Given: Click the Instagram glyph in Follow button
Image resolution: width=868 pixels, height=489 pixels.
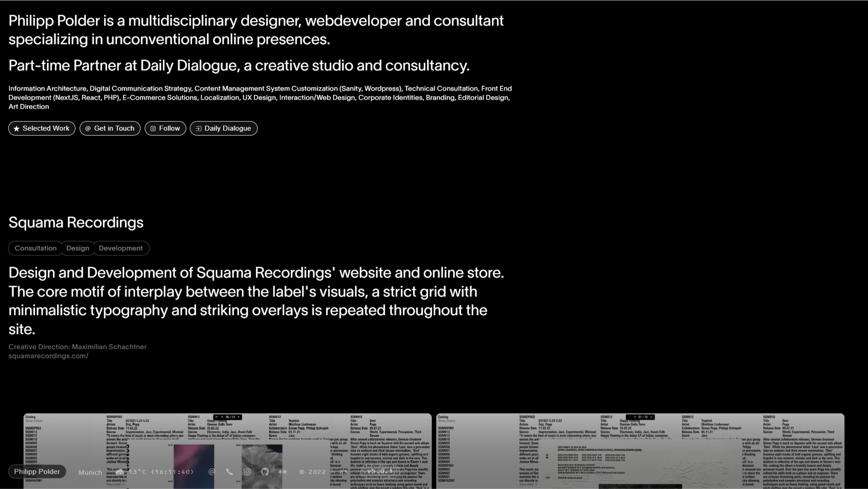Looking at the screenshot, I should pos(153,128).
